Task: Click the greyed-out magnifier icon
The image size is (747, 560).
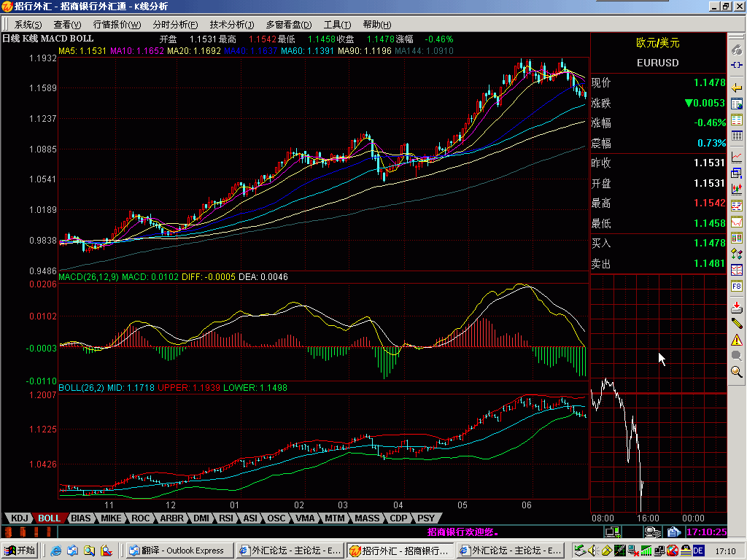Action: pos(737,356)
